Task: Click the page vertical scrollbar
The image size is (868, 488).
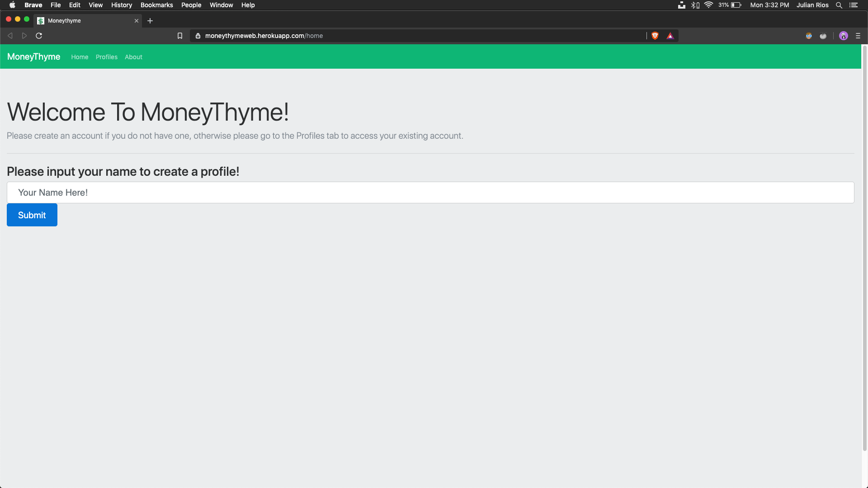Action: 865,249
